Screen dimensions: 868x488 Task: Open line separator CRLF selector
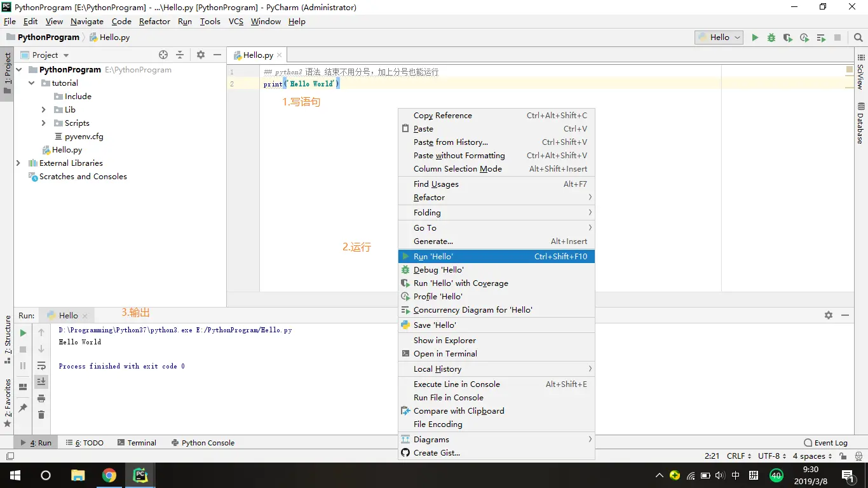[x=739, y=456]
